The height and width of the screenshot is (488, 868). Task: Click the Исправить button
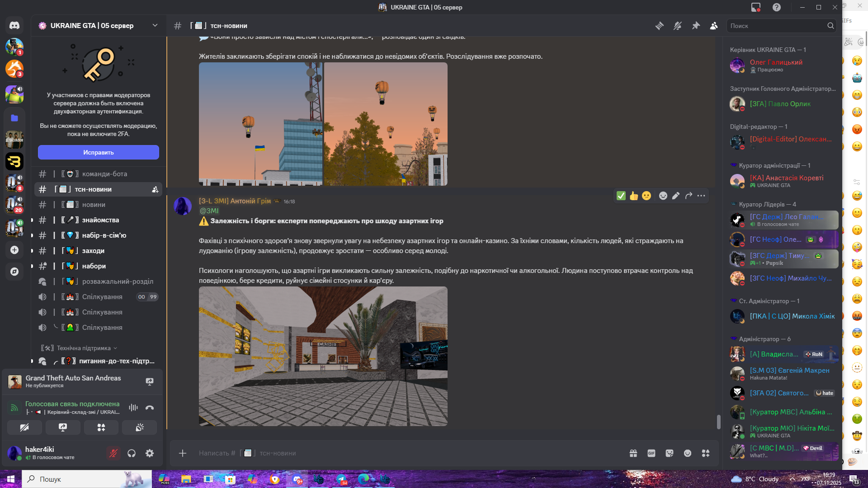[x=99, y=152]
